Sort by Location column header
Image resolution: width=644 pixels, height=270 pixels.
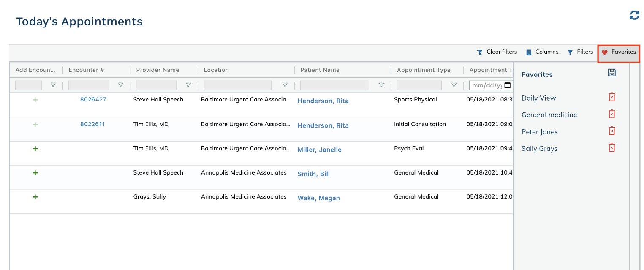[x=216, y=70]
